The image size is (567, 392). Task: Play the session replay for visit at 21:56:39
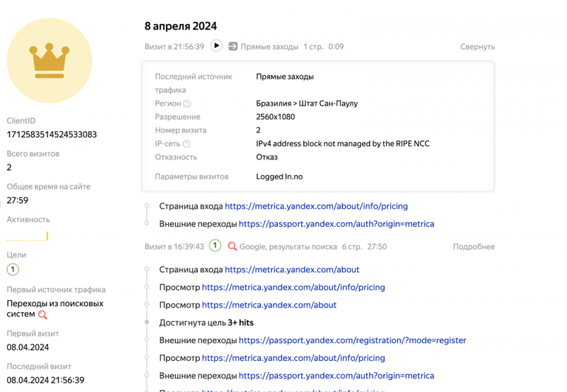[x=216, y=45]
